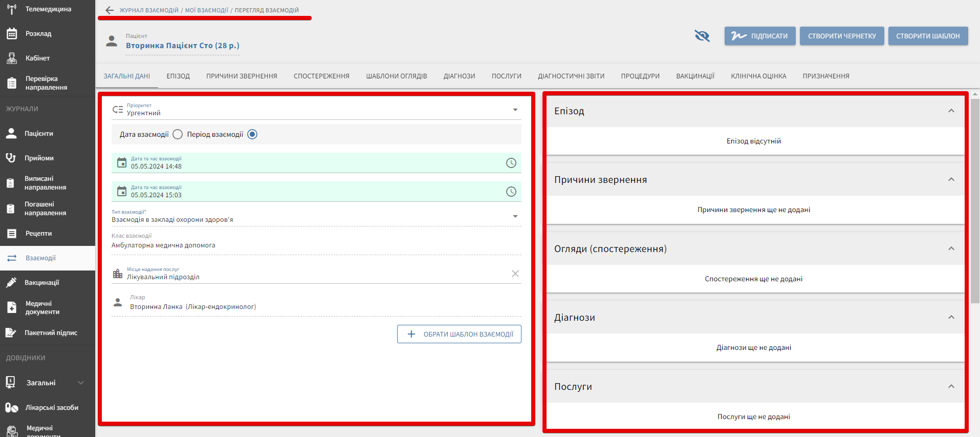Viewport: 980px width, 437px height.
Task: Click clock icon for start time 14:48
Action: (x=511, y=163)
